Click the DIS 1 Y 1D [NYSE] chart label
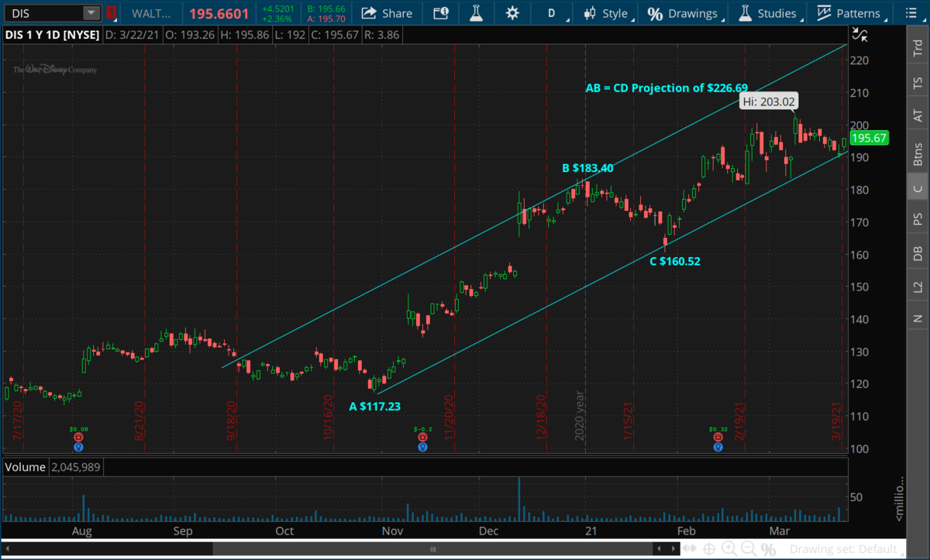 [x=51, y=34]
